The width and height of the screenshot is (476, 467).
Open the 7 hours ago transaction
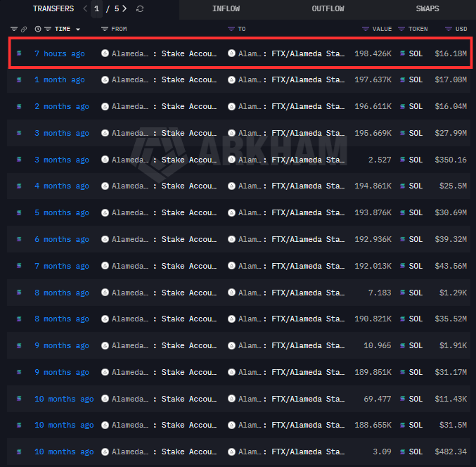pyautogui.click(x=60, y=53)
